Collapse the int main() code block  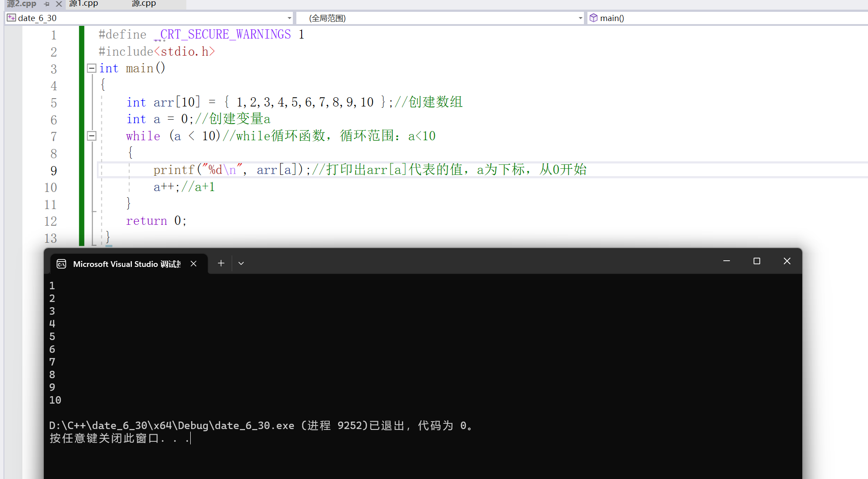click(x=92, y=68)
